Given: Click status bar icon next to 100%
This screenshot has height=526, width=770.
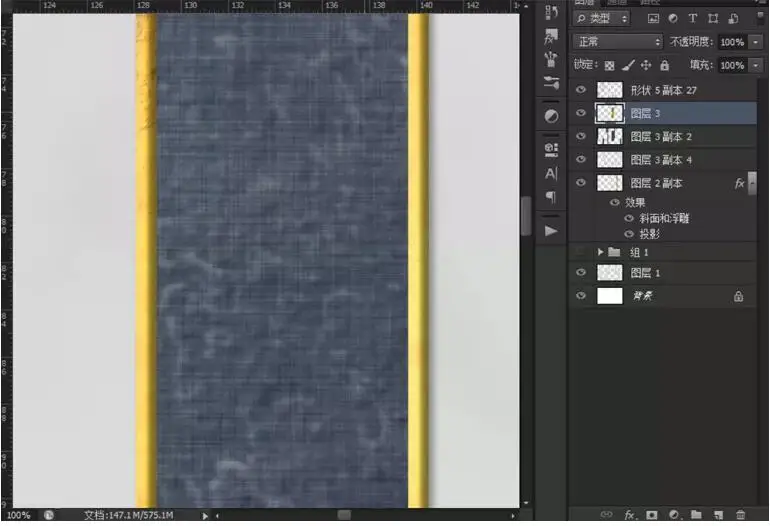Looking at the screenshot, I should pos(49,515).
